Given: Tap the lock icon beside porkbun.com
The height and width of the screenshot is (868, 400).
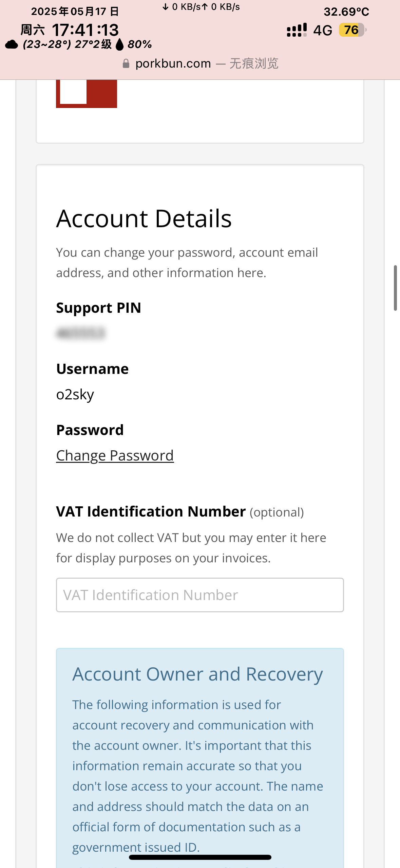Looking at the screenshot, I should [x=126, y=64].
